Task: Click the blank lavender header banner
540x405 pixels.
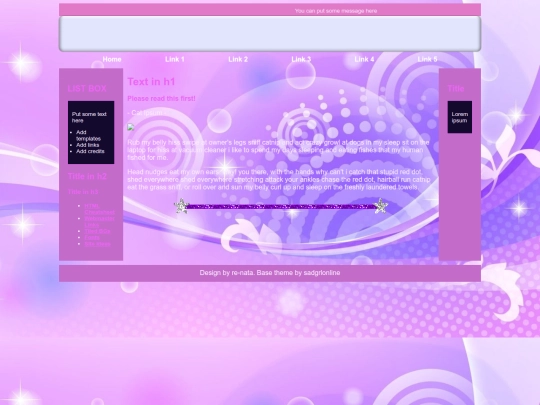Action: point(270,34)
